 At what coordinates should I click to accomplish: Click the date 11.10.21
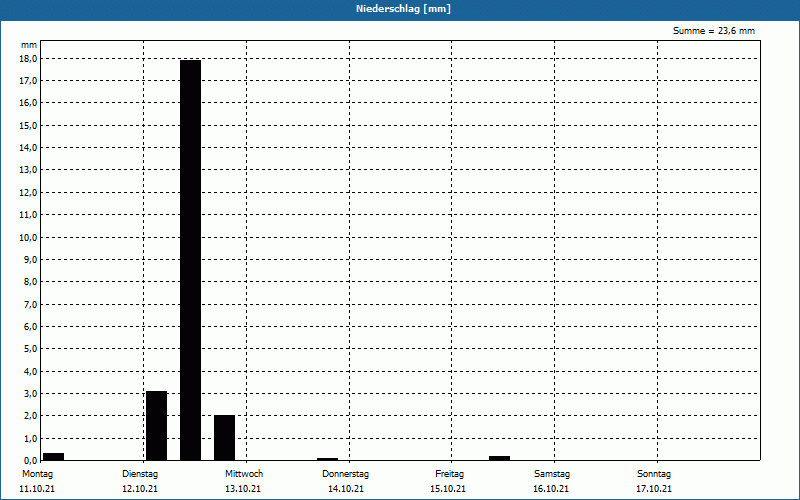(x=37, y=489)
